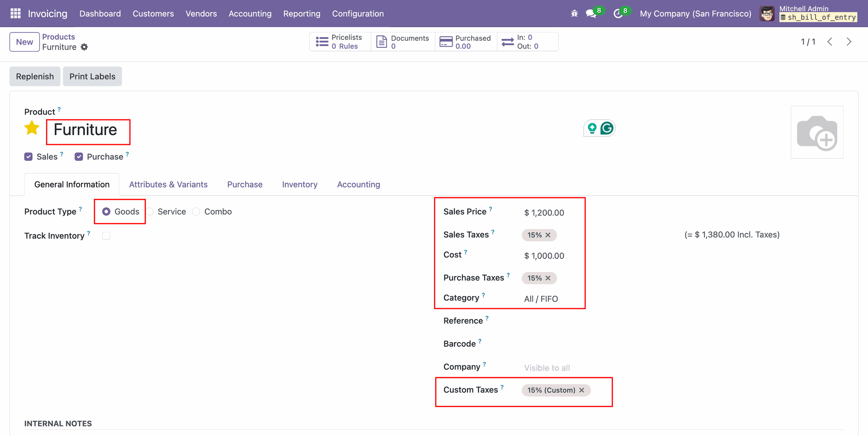Open the Configuration menu
Screen dimensions: 868x436
[x=358, y=14]
